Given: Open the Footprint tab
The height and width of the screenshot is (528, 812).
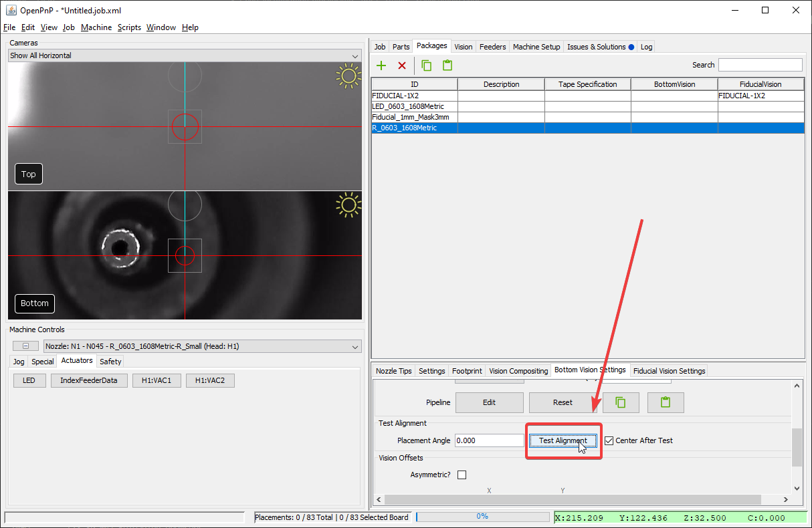Looking at the screenshot, I should pos(467,371).
